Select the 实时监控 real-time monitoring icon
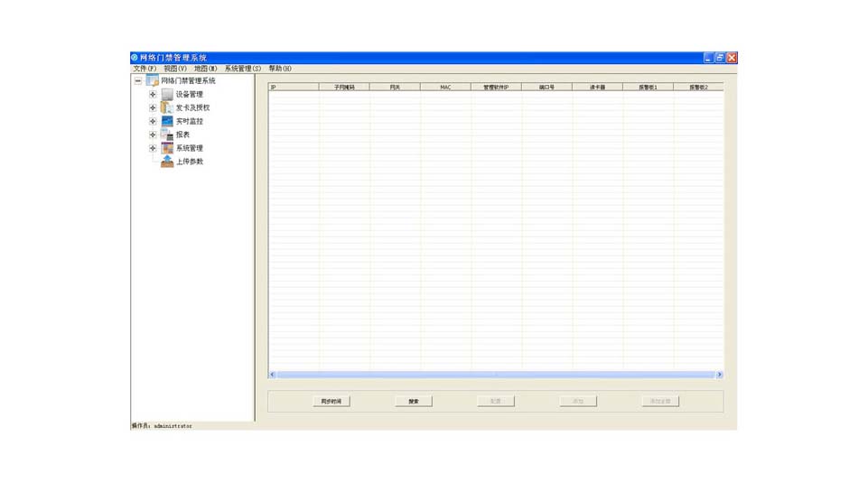This screenshot has width=868, height=483. pos(167,121)
